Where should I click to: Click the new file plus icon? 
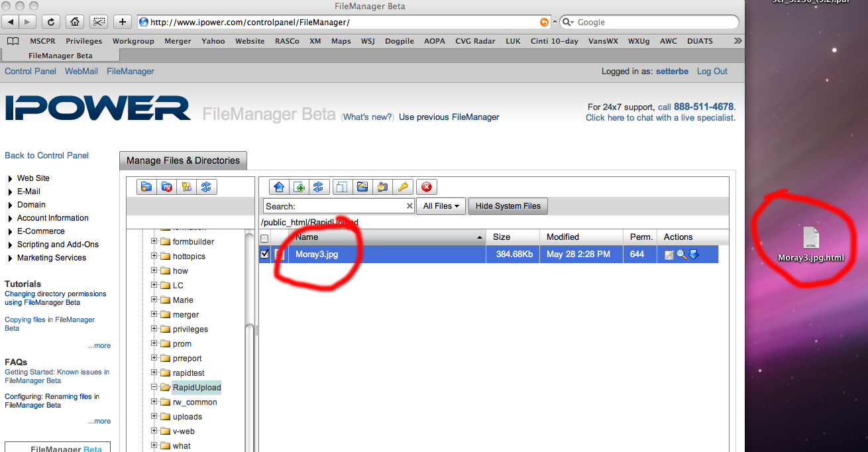click(x=299, y=187)
